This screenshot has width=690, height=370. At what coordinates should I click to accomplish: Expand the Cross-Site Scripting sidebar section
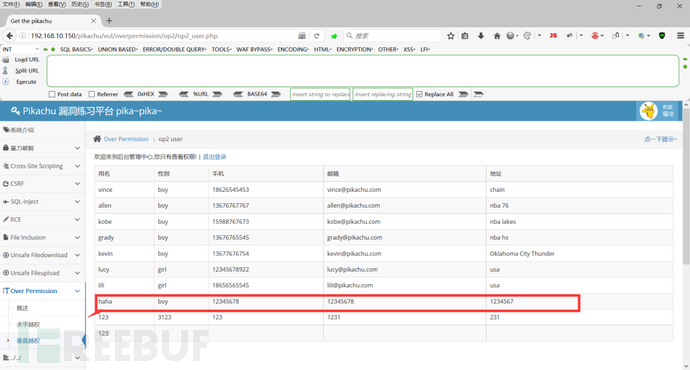(42, 166)
